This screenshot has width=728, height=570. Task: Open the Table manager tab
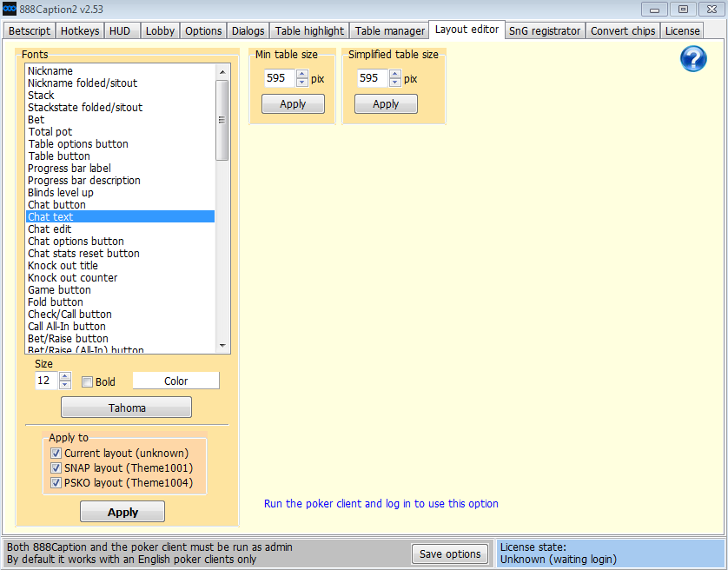(389, 30)
